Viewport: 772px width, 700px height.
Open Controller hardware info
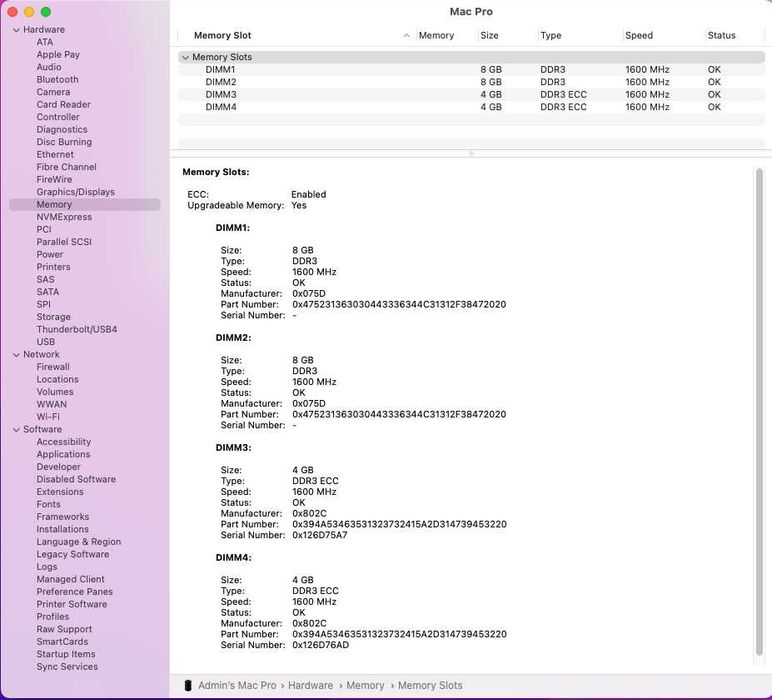click(58, 117)
